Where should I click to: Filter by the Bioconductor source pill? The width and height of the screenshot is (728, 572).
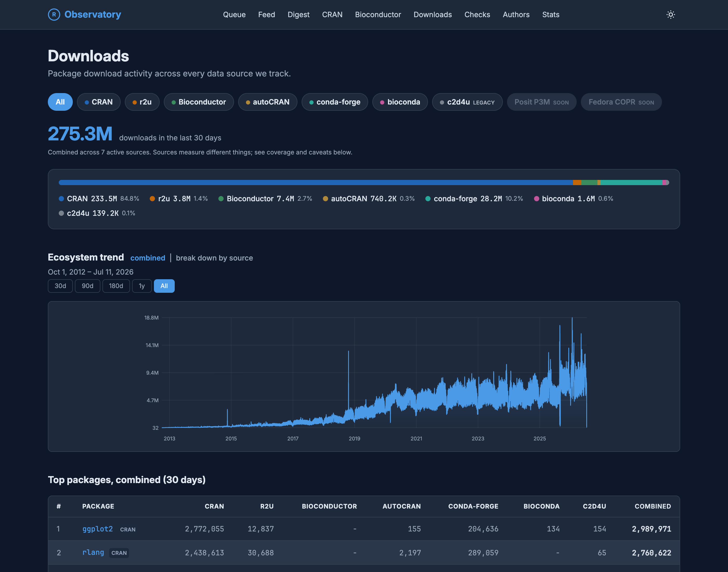[199, 102]
